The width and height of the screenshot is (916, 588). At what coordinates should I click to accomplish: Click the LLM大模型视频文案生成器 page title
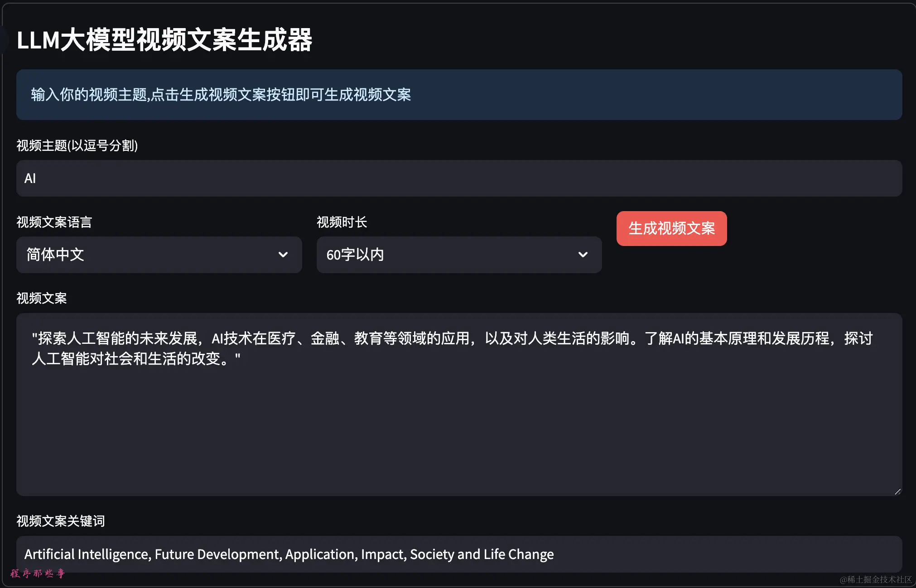[x=164, y=40]
